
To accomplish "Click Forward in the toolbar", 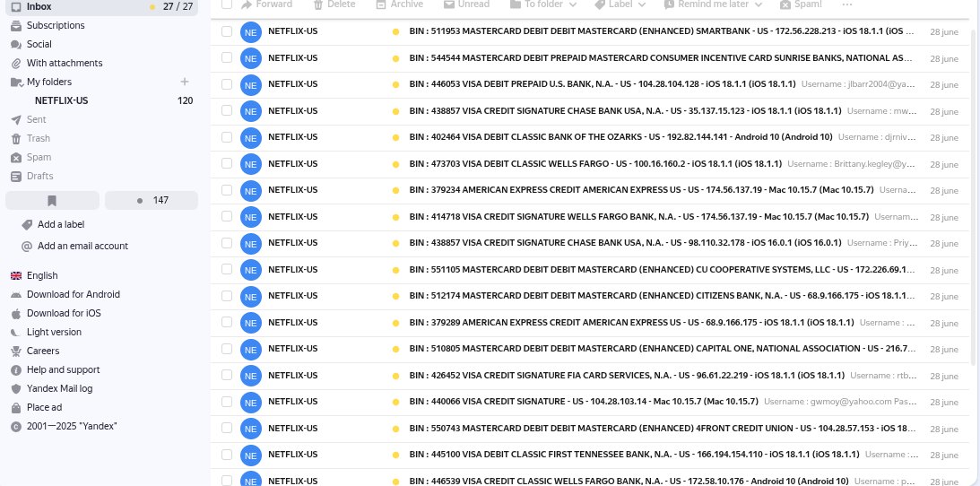I will (x=266, y=4).
